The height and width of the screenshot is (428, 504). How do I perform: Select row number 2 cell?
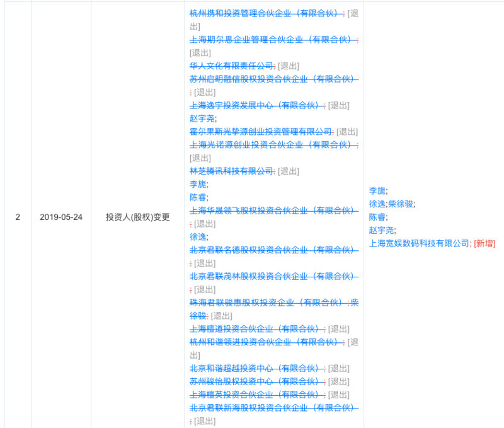18,217
